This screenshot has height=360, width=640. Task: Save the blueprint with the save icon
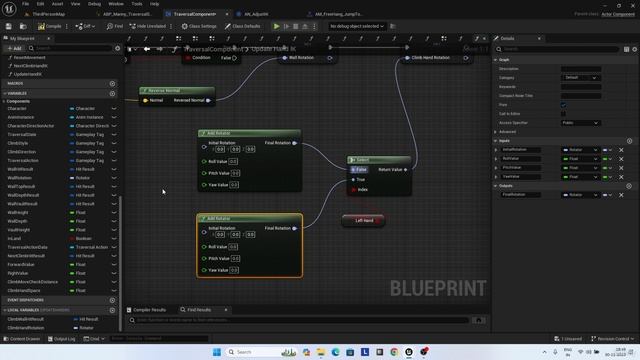click(9, 26)
